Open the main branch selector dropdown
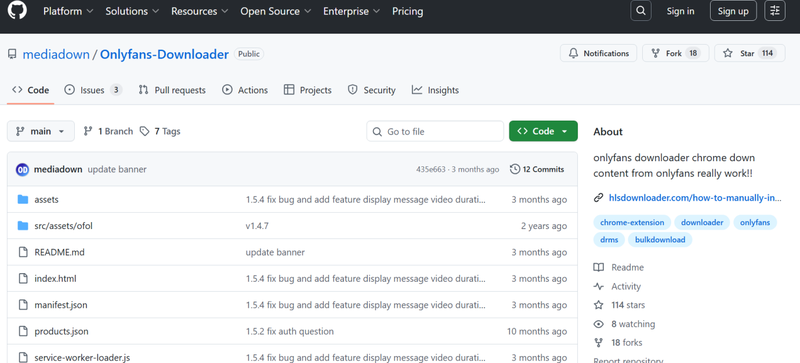 coord(41,131)
